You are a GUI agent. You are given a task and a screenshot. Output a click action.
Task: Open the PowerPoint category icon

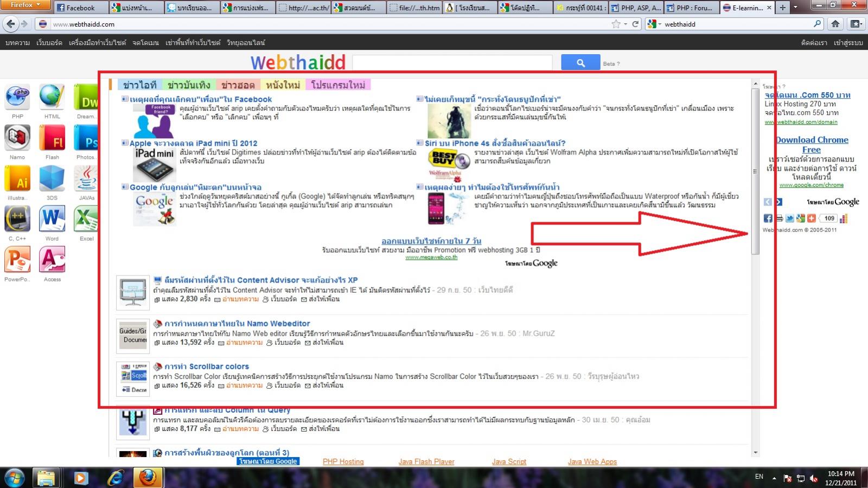(x=17, y=260)
